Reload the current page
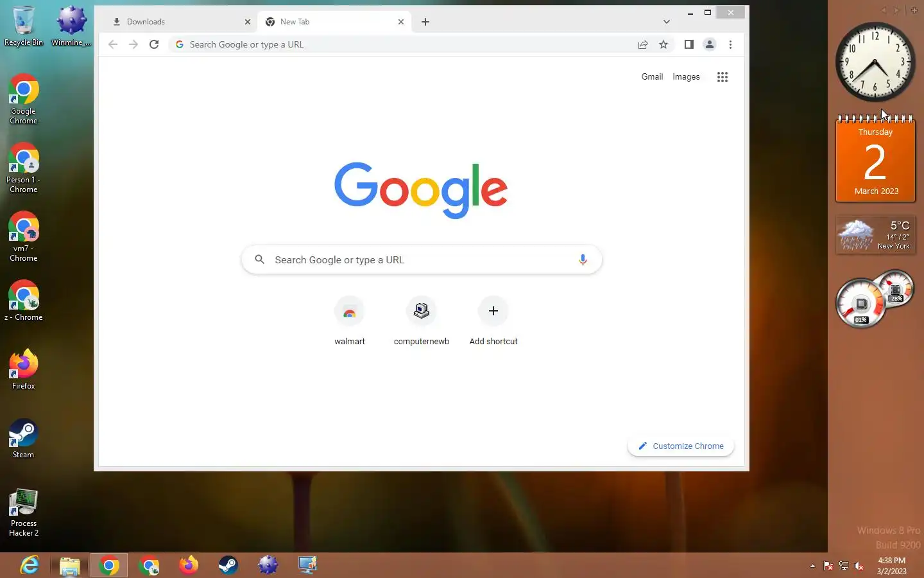The height and width of the screenshot is (578, 924). click(x=154, y=44)
